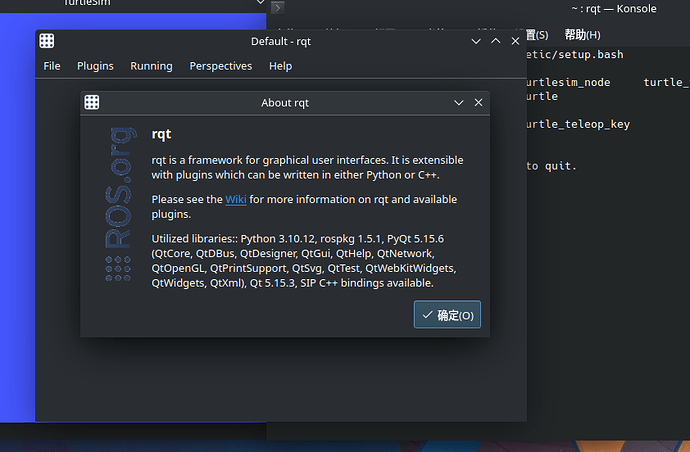
Task: Open the Perspectives menu
Action: tap(220, 66)
